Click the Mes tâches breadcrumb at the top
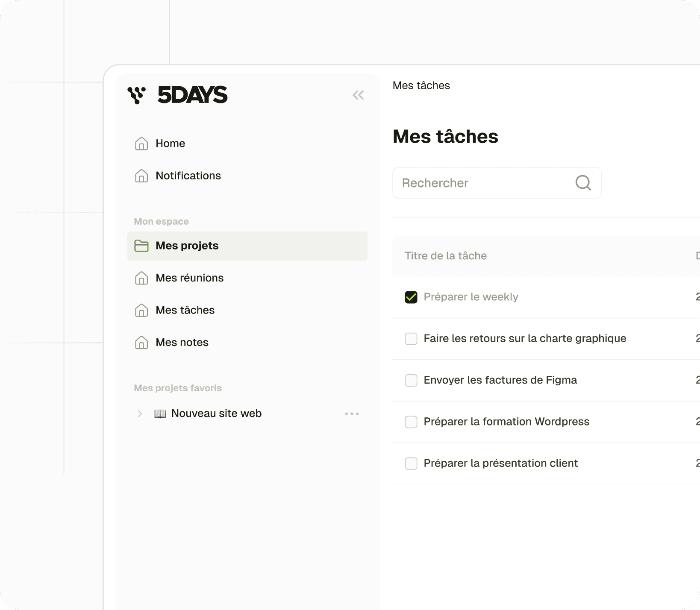Image resolution: width=700 pixels, height=610 pixels. (x=421, y=85)
